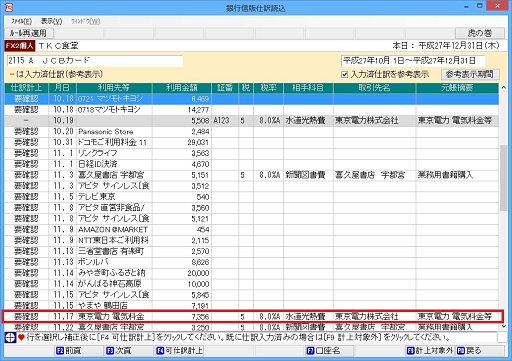
Task: Click the red heart icon in status bar
Action: [21, 338]
